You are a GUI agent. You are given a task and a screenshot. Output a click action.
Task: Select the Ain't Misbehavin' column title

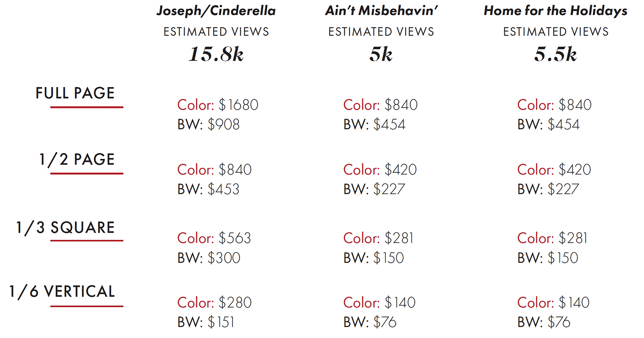pyautogui.click(x=381, y=11)
